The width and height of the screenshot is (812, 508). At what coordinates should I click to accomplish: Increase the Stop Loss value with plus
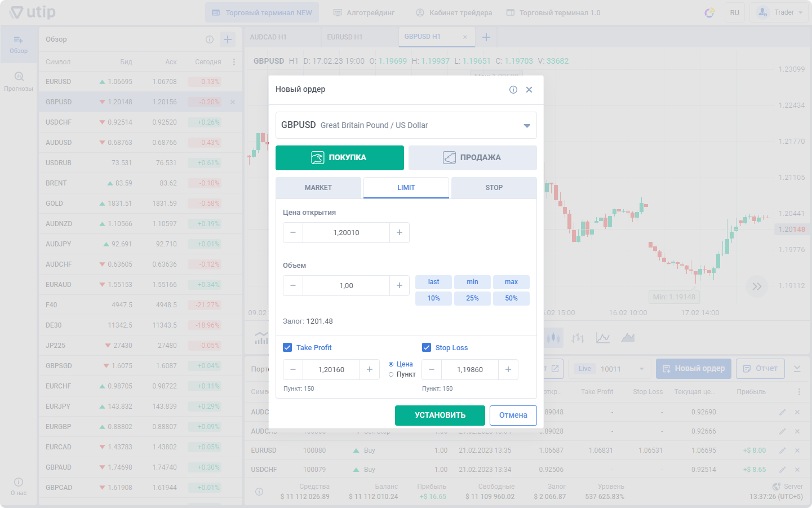click(x=508, y=369)
